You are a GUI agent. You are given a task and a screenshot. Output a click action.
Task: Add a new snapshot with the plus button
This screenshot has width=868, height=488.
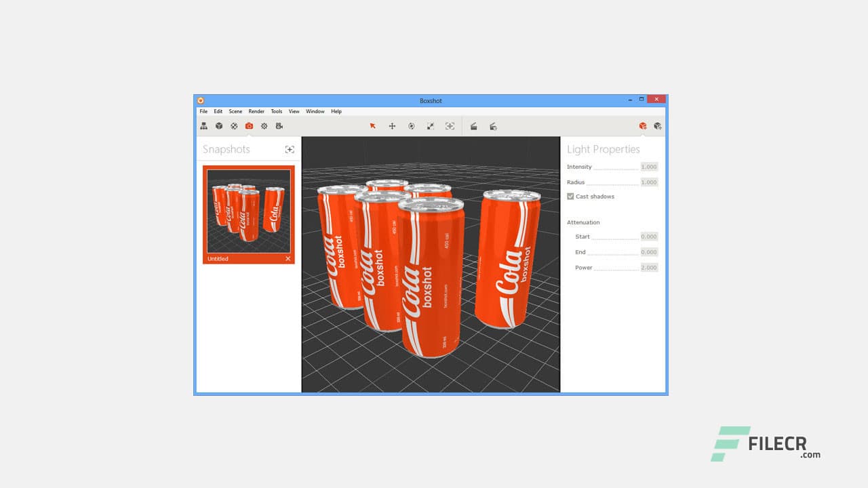click(290, 149)
